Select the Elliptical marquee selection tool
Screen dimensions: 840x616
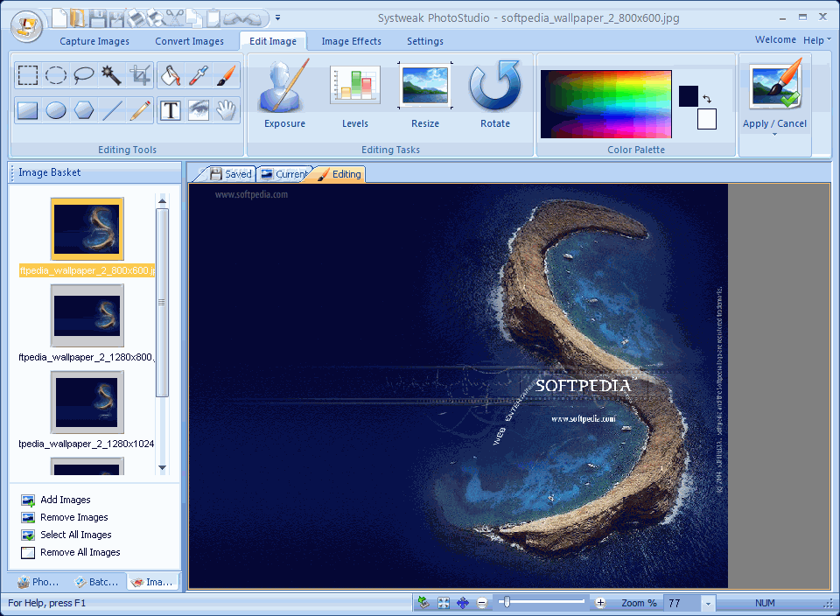[x=56, y=75]
